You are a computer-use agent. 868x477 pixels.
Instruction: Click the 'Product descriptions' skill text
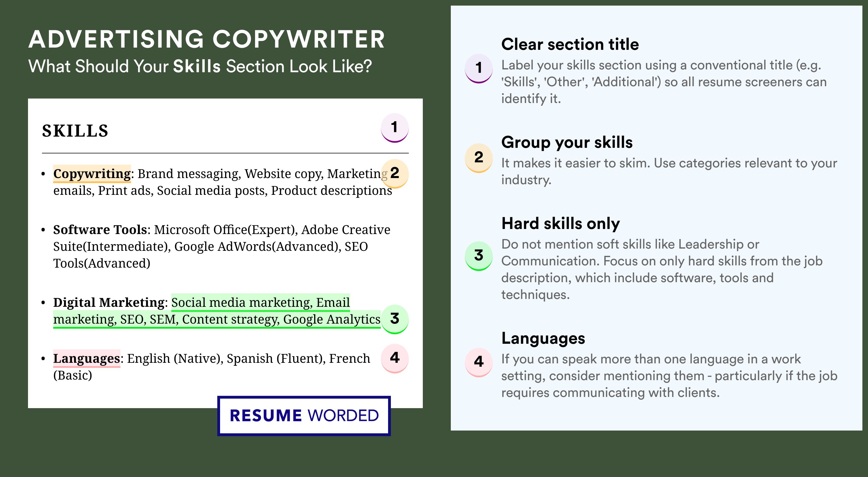(332, 191)
